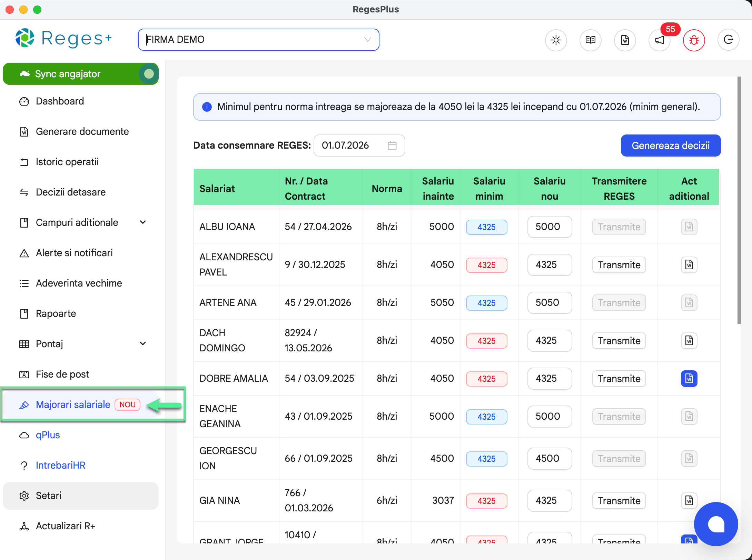This screenshot has height=560, width=752.
Task: Open the Setari menu item
Action: 81,496
